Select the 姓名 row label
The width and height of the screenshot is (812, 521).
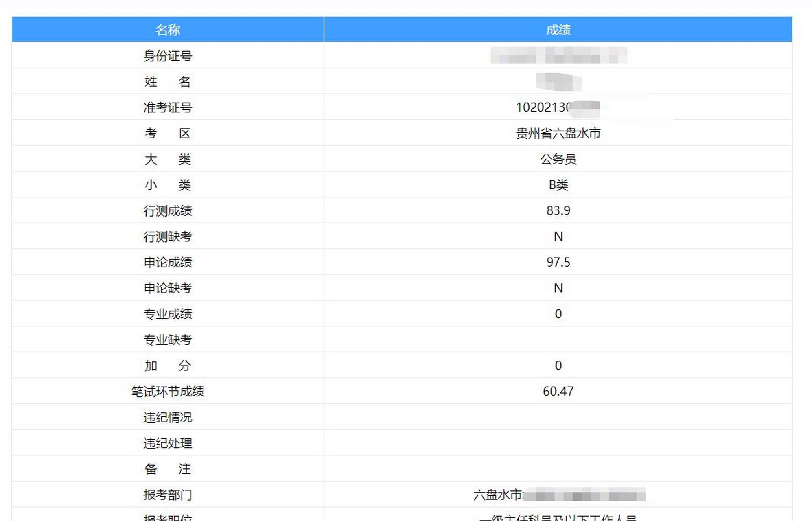coord(168,81)
